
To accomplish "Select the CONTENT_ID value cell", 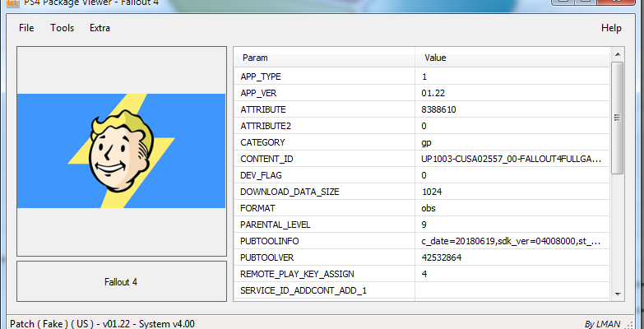I will [511, 159].
